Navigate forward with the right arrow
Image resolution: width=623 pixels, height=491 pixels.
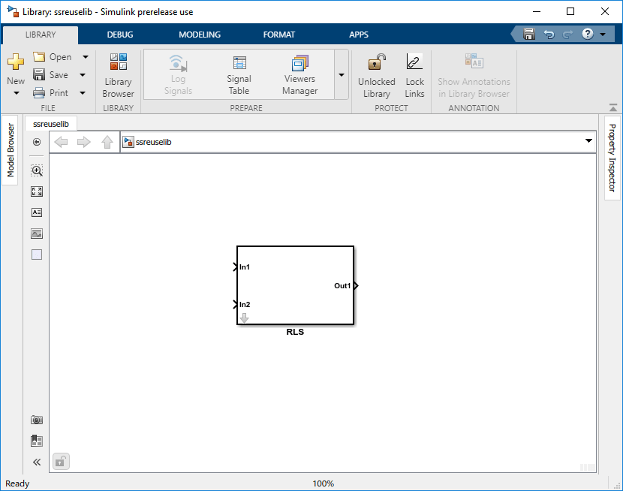click(83, 142)
